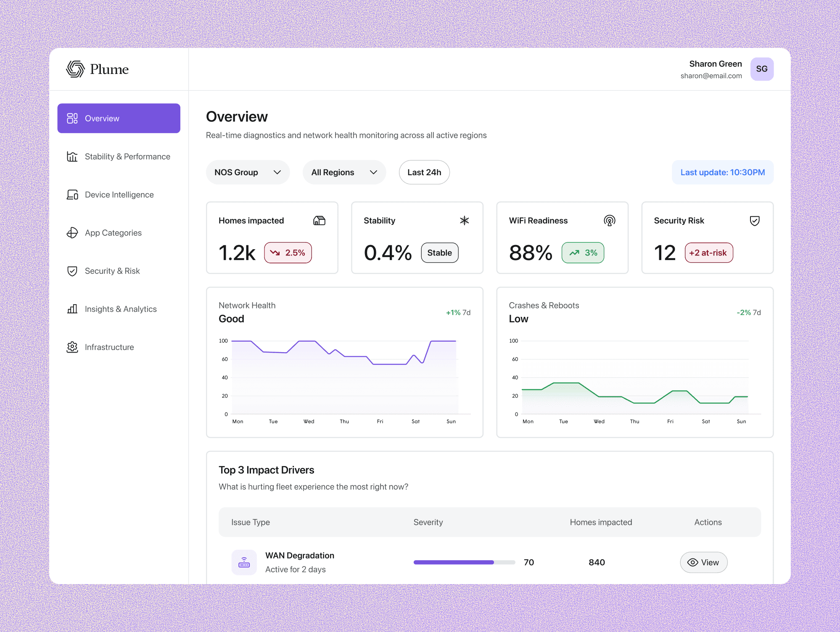Open Insights & Analytics section
Screen dimensions: 840x632
[120, 309]
